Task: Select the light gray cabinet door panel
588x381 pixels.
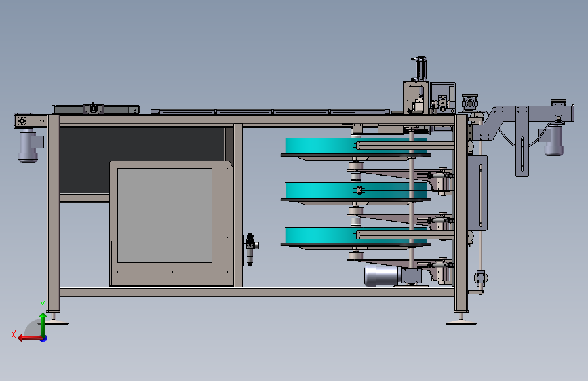Action: click(165, 216)
